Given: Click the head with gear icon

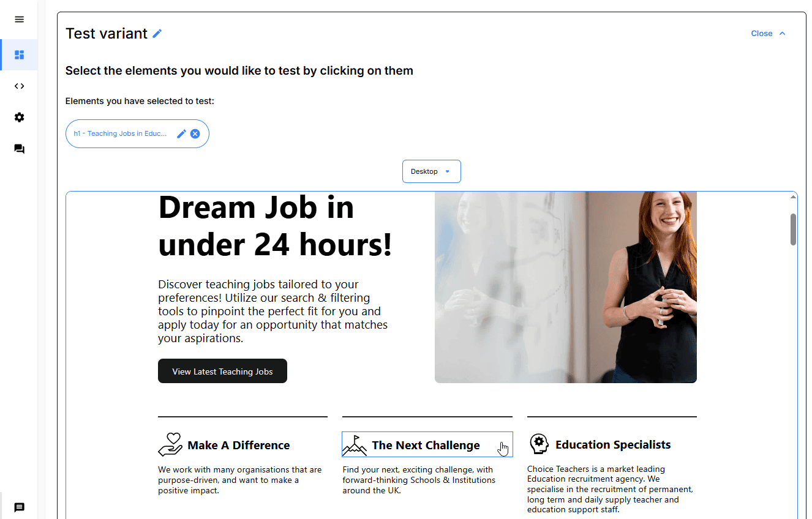Looking at the screenshot, I should 538,444.
